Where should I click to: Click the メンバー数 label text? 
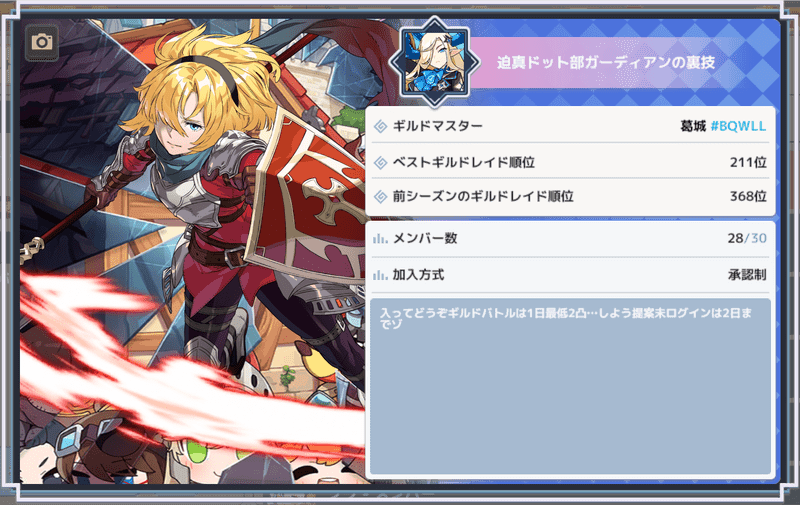pyautogui.click(x=424, y=238)
